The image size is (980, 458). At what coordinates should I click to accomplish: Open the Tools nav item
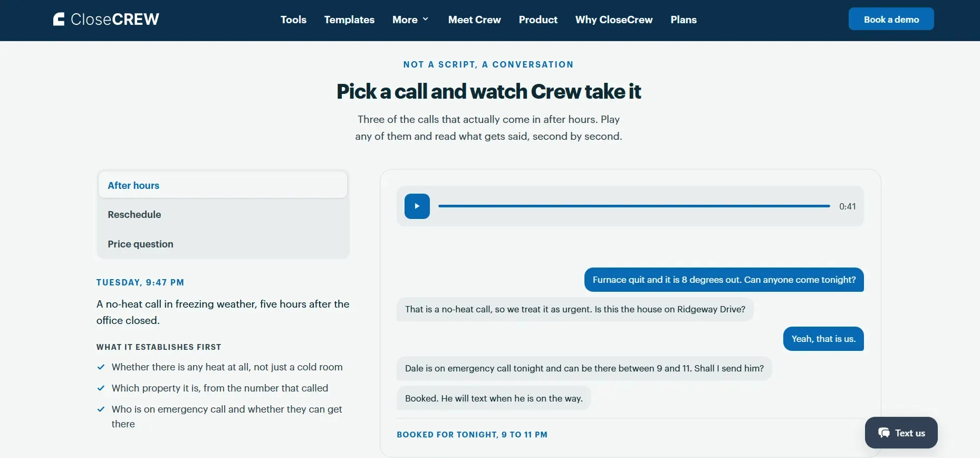click(x=293, y=20)
